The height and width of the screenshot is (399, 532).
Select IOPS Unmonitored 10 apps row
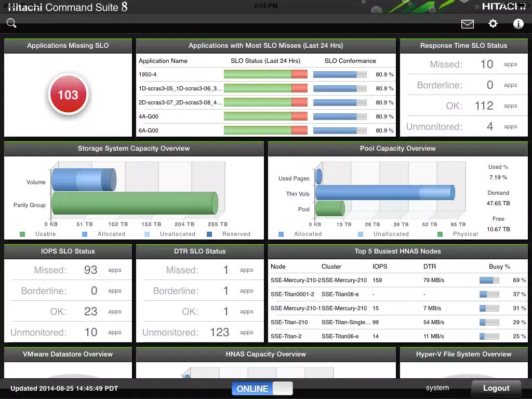(x=68, y=332)
